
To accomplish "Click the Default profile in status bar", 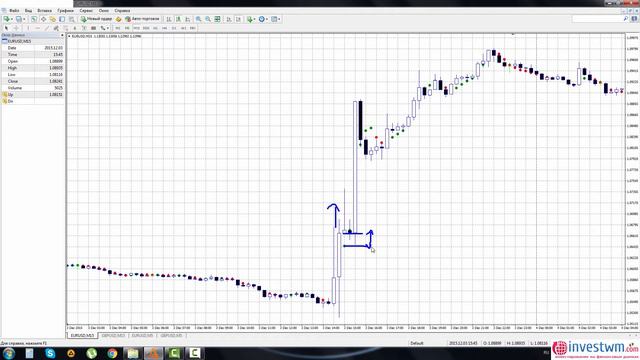I will (417, 343).
